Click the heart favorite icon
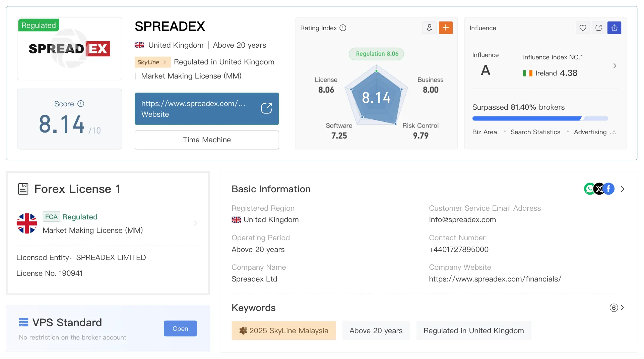 coord(583,28)
